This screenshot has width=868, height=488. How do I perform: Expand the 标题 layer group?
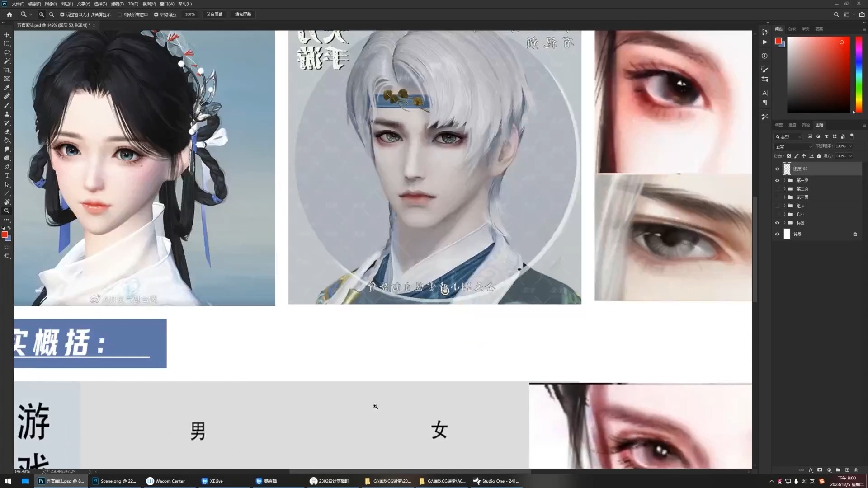(784, 223)
